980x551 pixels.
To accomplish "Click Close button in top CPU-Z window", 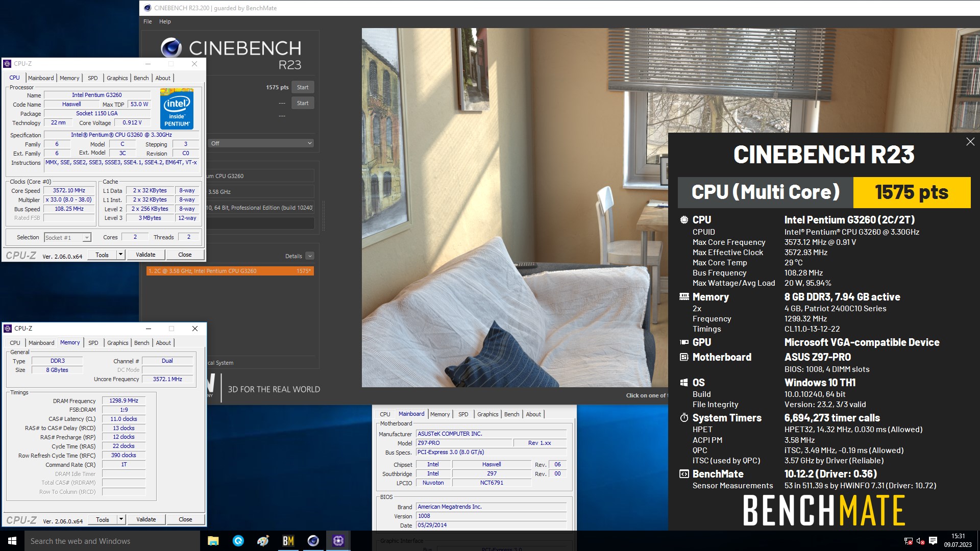I will tap(185, 255).
